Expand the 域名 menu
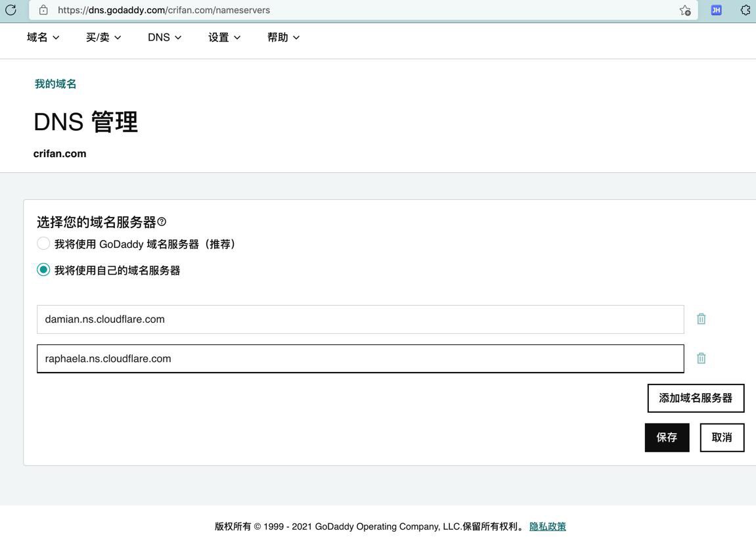 point(43,37)
